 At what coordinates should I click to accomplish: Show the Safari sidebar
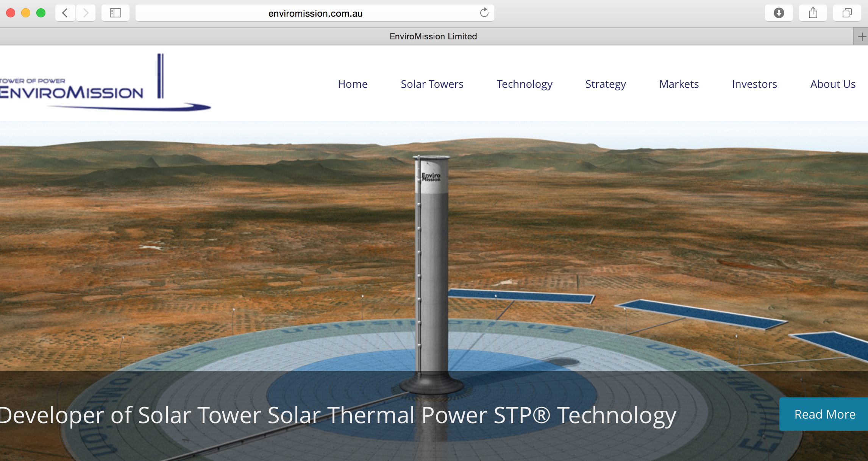click(x=115, y=13)
